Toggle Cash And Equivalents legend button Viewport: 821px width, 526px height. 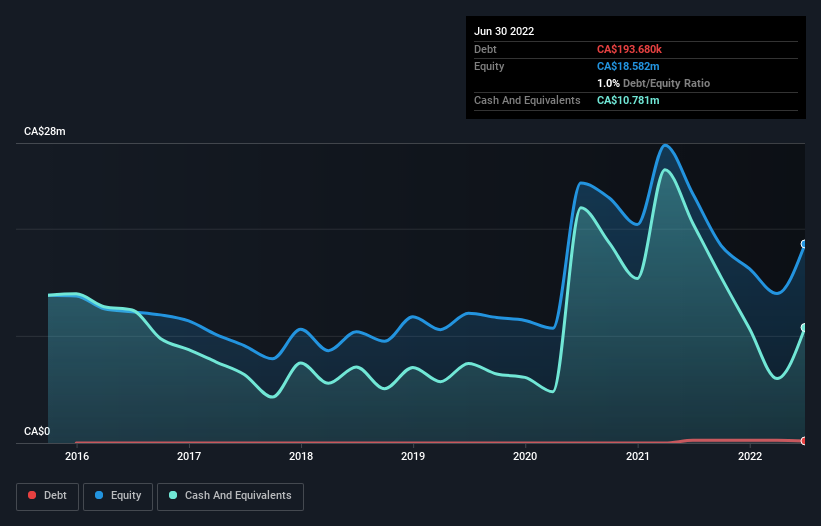[x=230, y=496]
